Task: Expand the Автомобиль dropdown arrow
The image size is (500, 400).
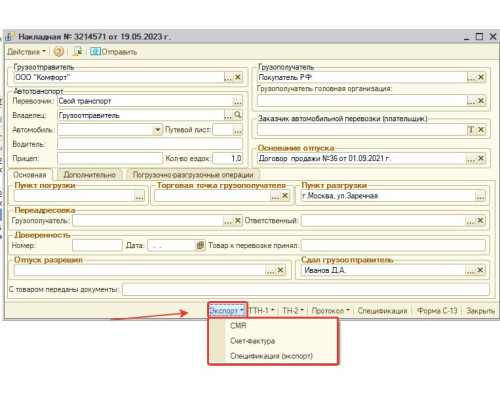Action: [157, 130]
